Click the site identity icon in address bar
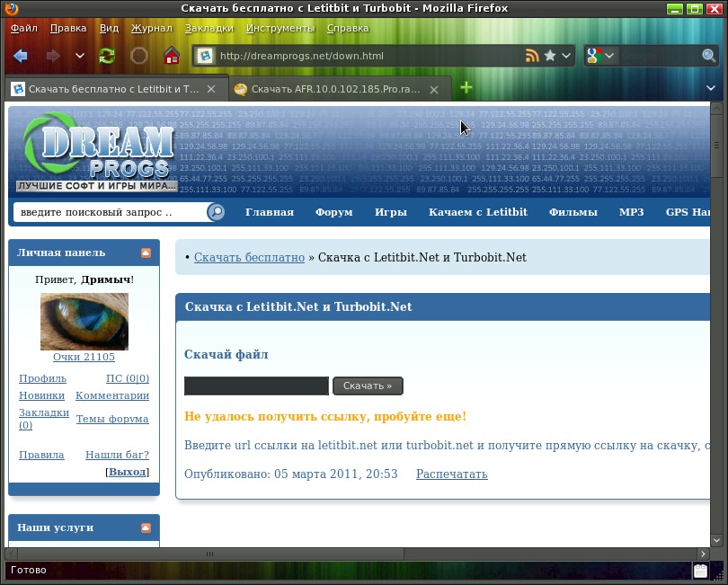The height and width of the screenshot is (585, 728). [205, 57]
